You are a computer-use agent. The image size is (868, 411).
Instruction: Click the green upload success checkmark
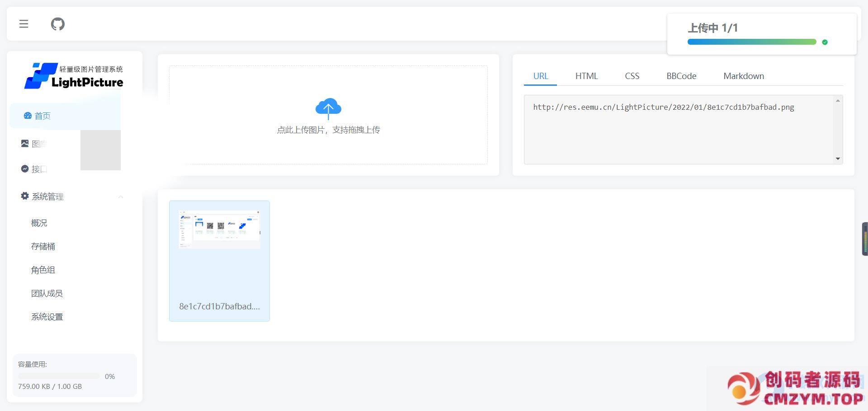(825, 42)
